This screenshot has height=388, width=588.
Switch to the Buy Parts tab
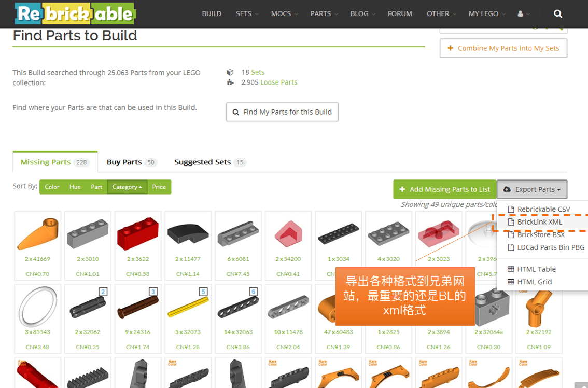pos(131,162)
